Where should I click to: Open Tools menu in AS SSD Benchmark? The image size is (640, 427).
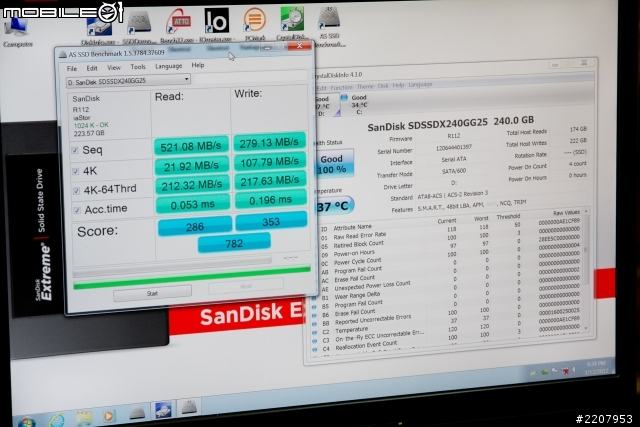pos(138,67)
